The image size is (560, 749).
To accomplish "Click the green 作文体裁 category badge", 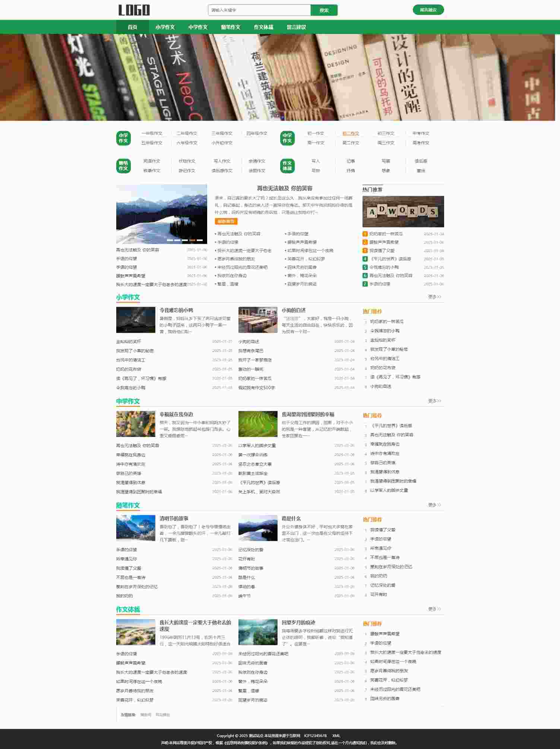I will point(287,166).
